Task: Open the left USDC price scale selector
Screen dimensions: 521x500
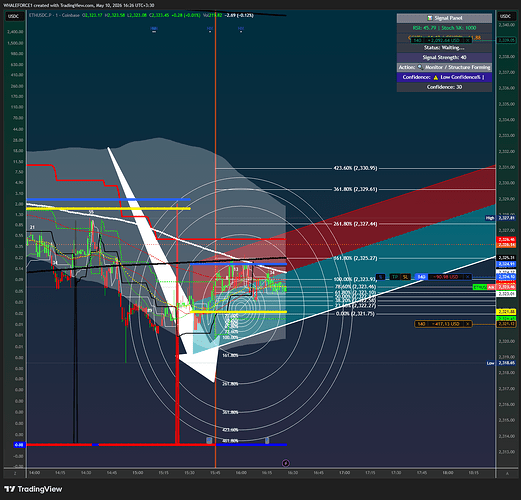Action: [x=13, y=16]
